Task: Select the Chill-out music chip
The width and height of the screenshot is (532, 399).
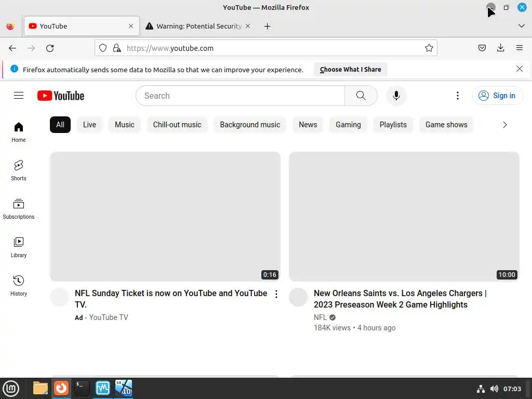Action: tap(177, 125)
